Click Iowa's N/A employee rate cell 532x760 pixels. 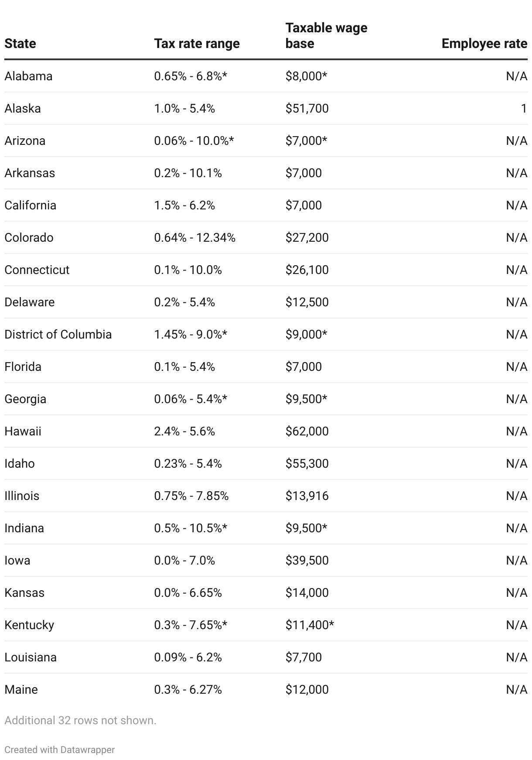click(x=517, y=560)
